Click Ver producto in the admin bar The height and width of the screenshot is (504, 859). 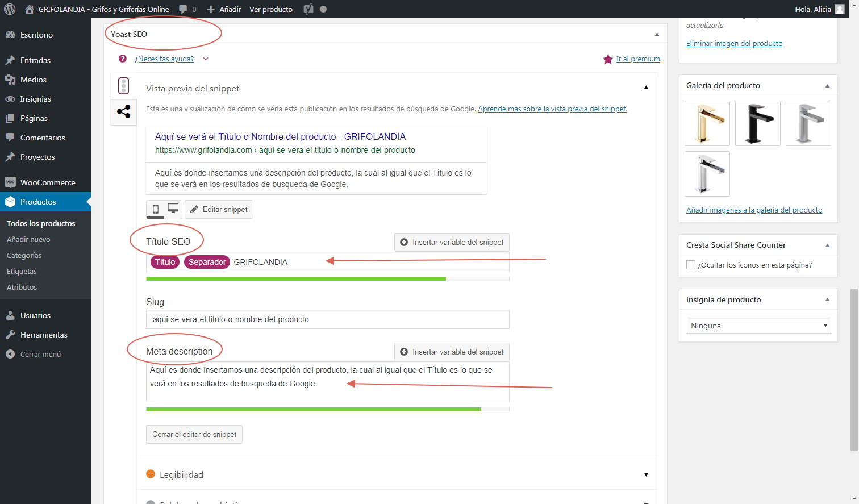(271, 9)
